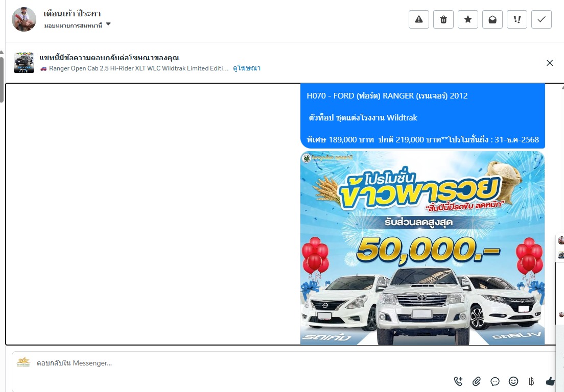
Task: Click the H070 Ford Ranger message bubble
Action: (422, 116)
